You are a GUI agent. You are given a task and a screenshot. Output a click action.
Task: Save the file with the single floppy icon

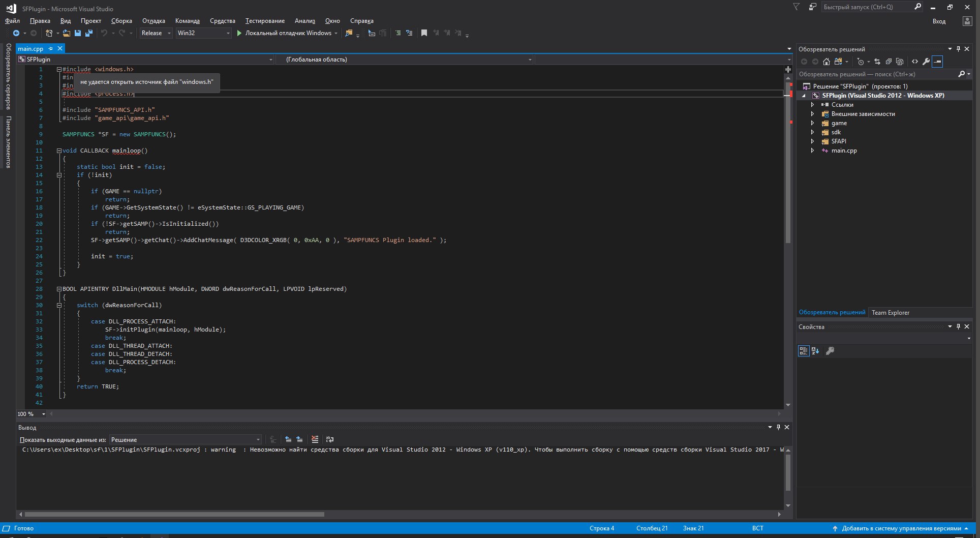(78, 33)
